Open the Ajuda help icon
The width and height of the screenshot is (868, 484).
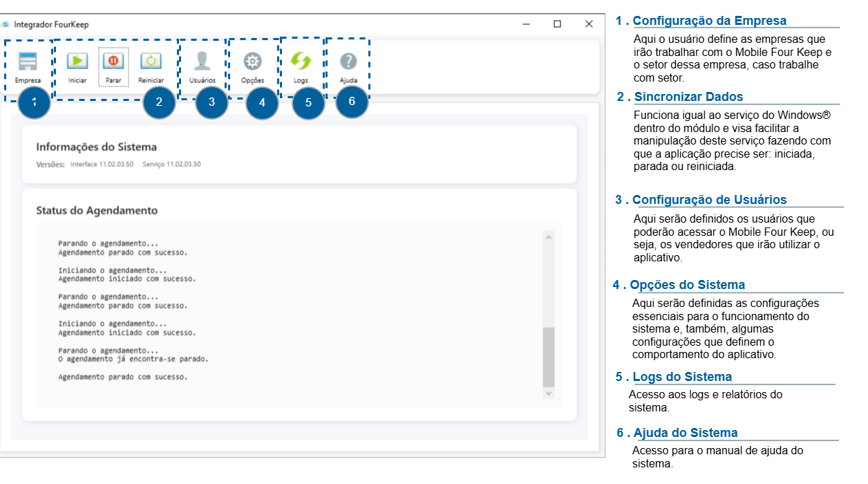(348, 62)
